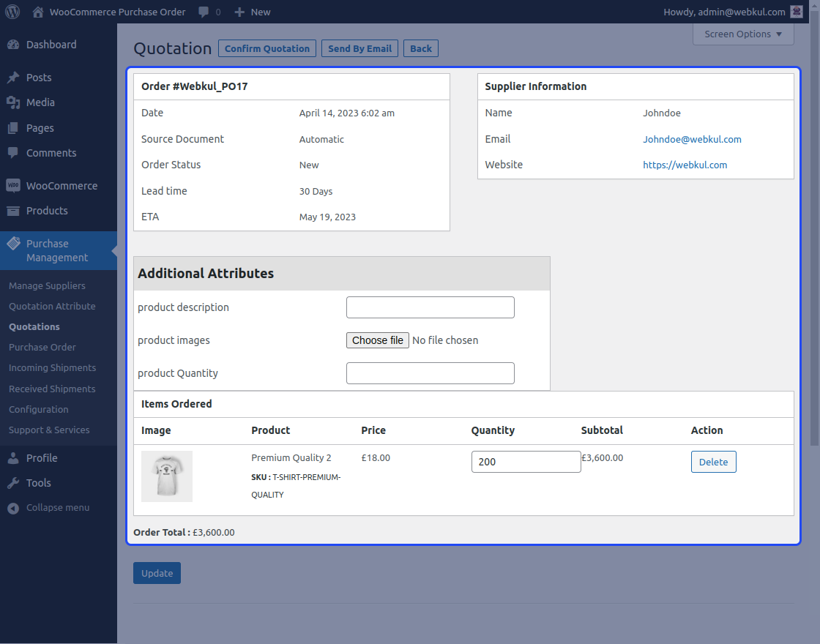Click the admin user avatar in top bar
This screenshot has width=820, height=644.
(796, 11)
